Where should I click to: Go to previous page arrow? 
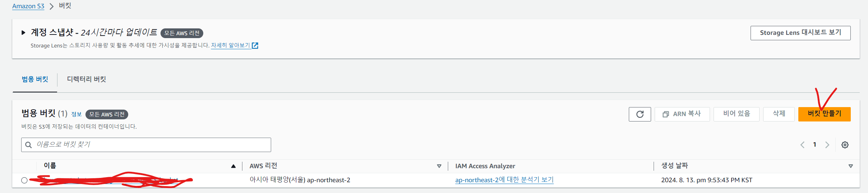(802, 145)
